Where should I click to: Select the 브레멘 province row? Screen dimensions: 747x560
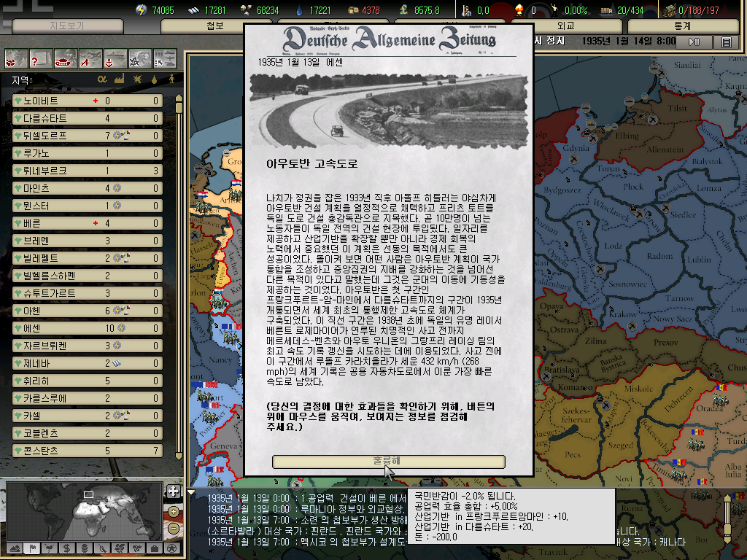[x=88, y=241]
